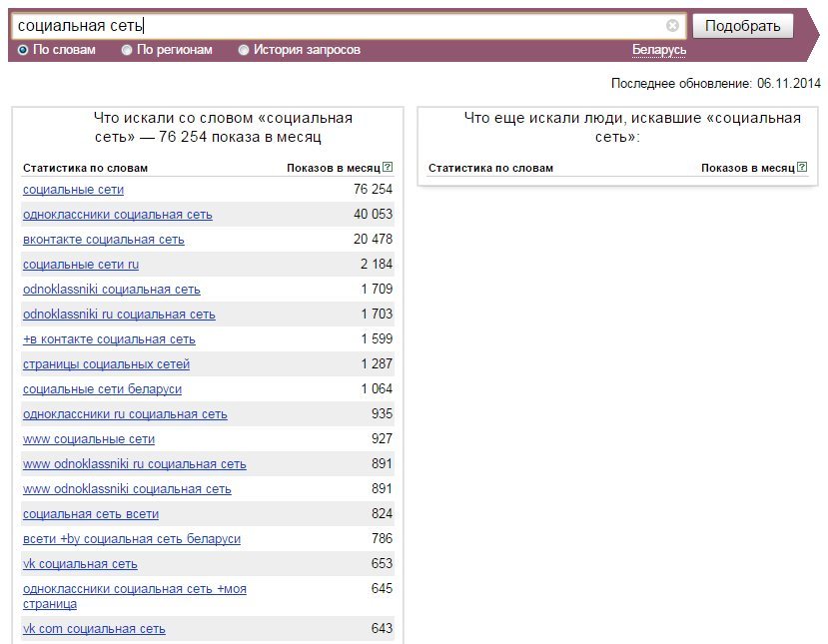Open www социальные сети link
This screenshot has height=644, width=828.
pyautogui.click(x=89, y=439)
